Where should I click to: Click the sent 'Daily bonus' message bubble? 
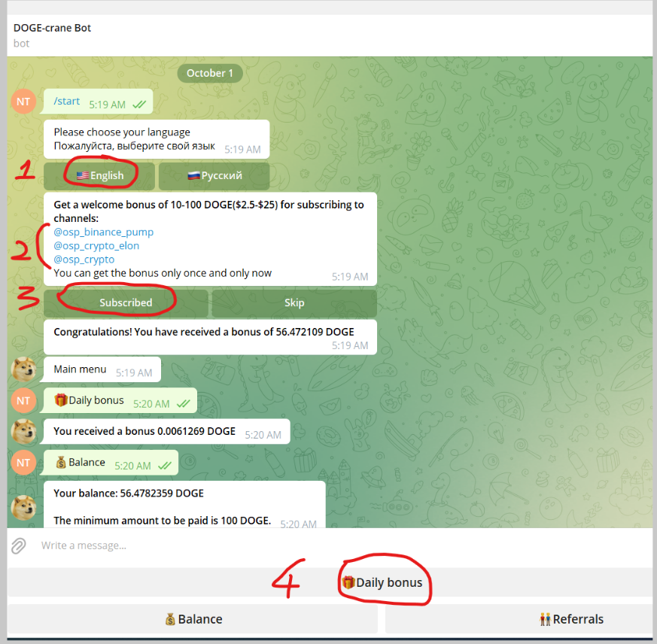pos(120,400)
